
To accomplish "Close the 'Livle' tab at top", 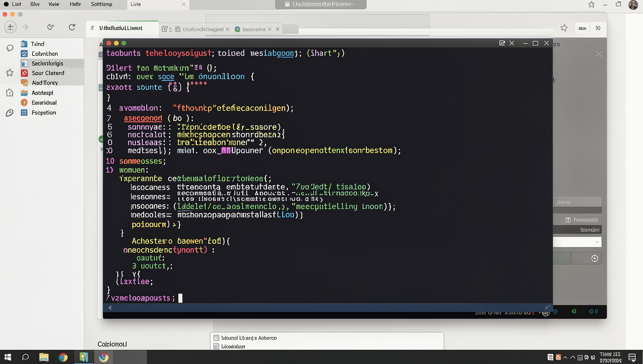I will pyautogui.click(x=184, y=4).
